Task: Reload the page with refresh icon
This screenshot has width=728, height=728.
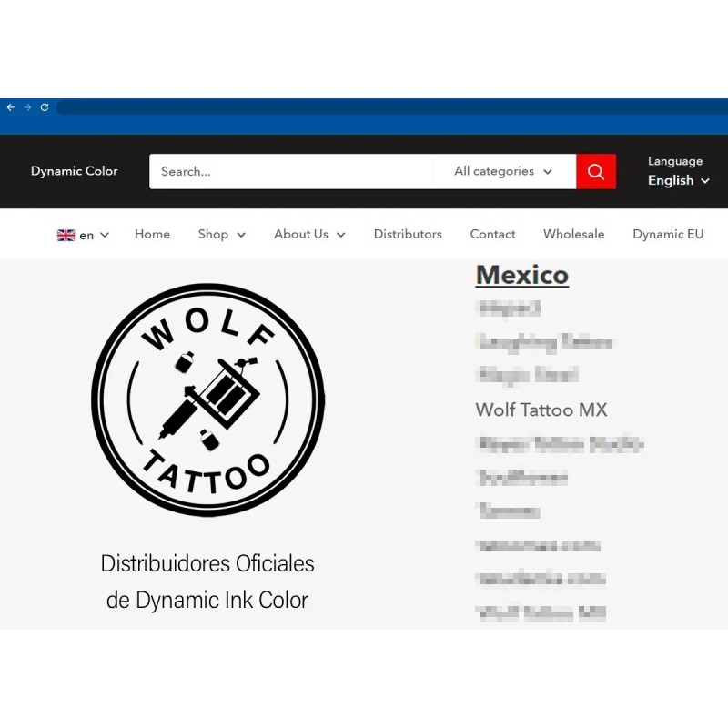Action: (45, 107)
